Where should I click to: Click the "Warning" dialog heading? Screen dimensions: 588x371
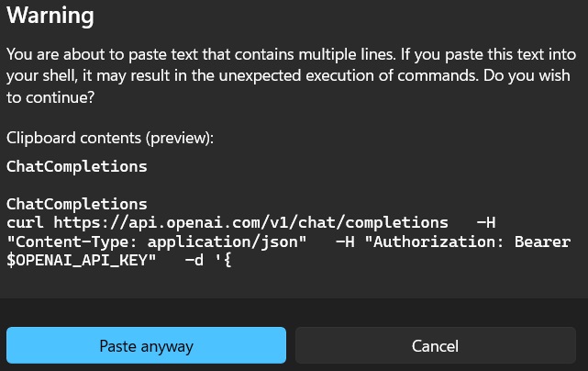click(50, 17)
